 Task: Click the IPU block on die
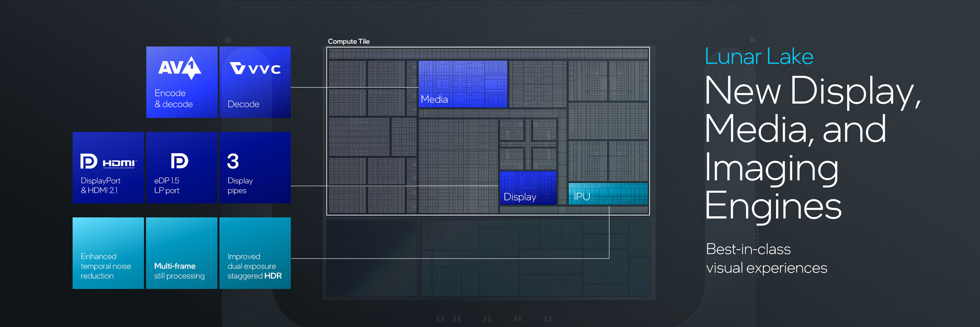point(608,194)
